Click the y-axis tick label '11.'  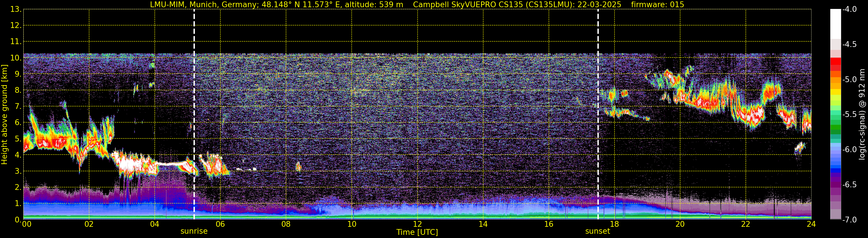tap(16, 42)
